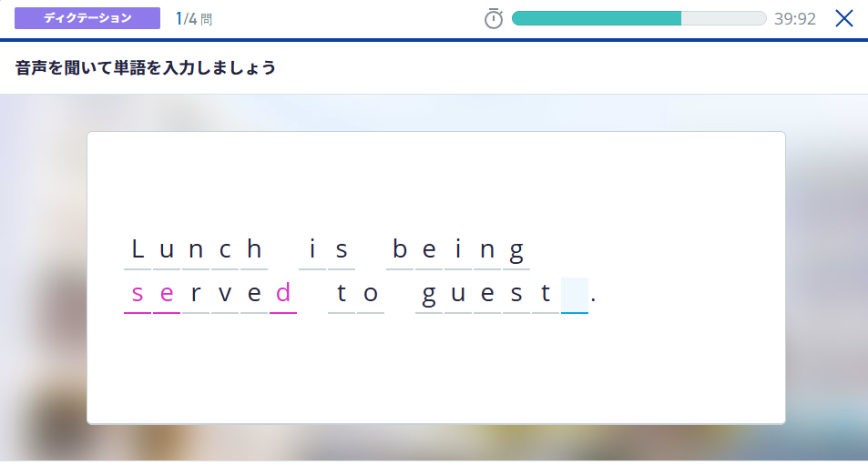Click the "o" slot in "to"
Screen dimensions: 868x465
[x=371, y=294]
